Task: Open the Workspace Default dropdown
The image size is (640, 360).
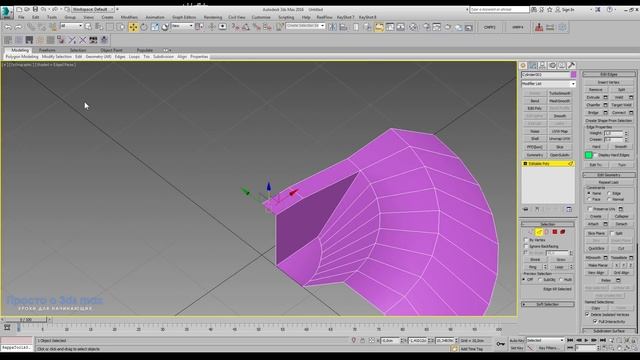Action: 93,9
